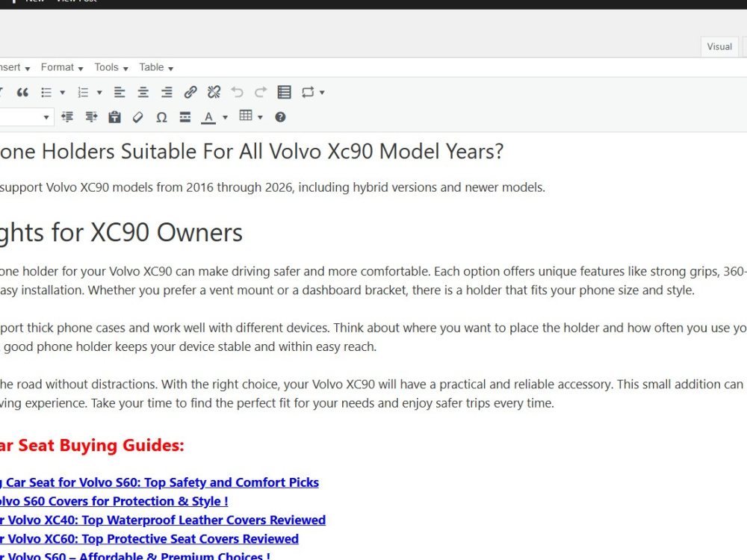Open numbered list style dropdown arrow
This screenshot has height=560, width=747.
click(x=99, y=93)
